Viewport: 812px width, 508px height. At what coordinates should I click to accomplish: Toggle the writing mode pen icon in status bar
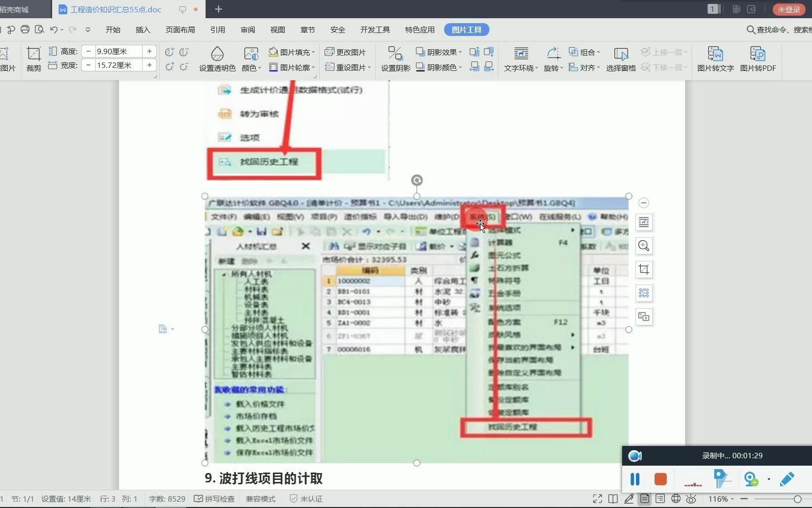(x=629, y=499)
